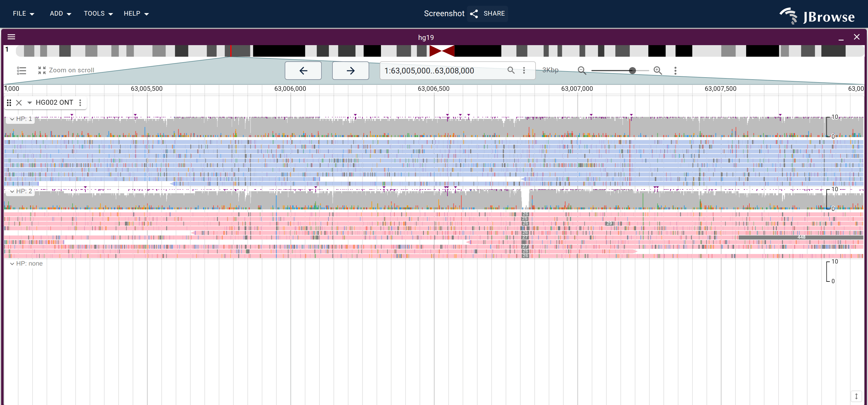The width and height of the screenshot is (868, 405).
Task: Click the centromere on chromosome ideogram
Action: click(442, 51)
